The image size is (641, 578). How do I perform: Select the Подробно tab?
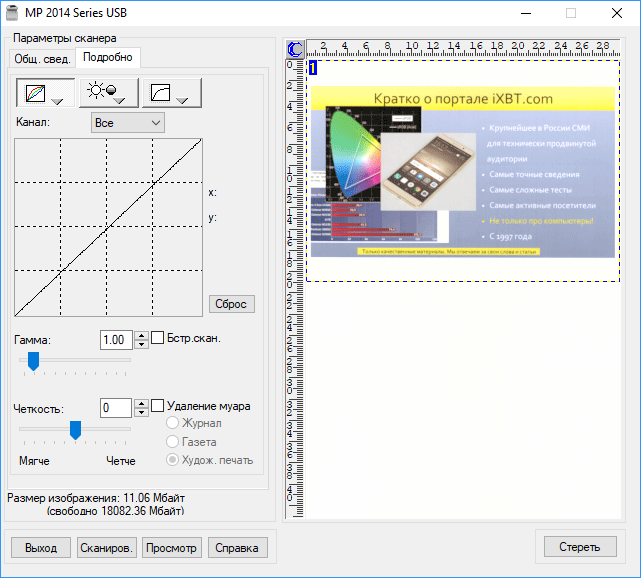pos(108,57)
